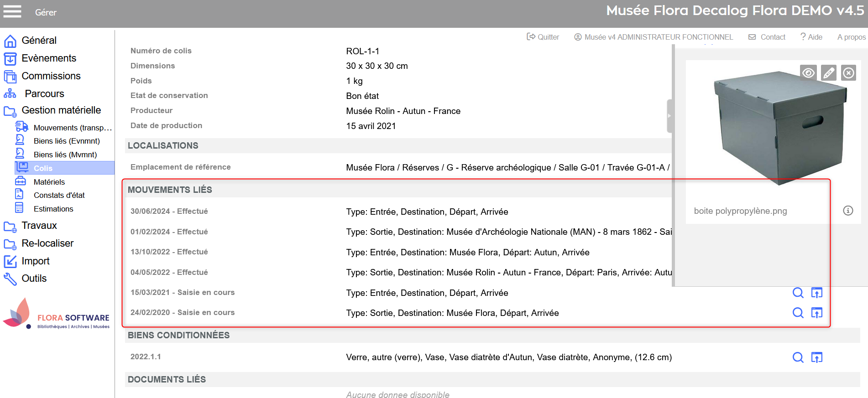Select Colis in the sidebar
This screenshot has width=868, height=398.
tap(43, 168)
